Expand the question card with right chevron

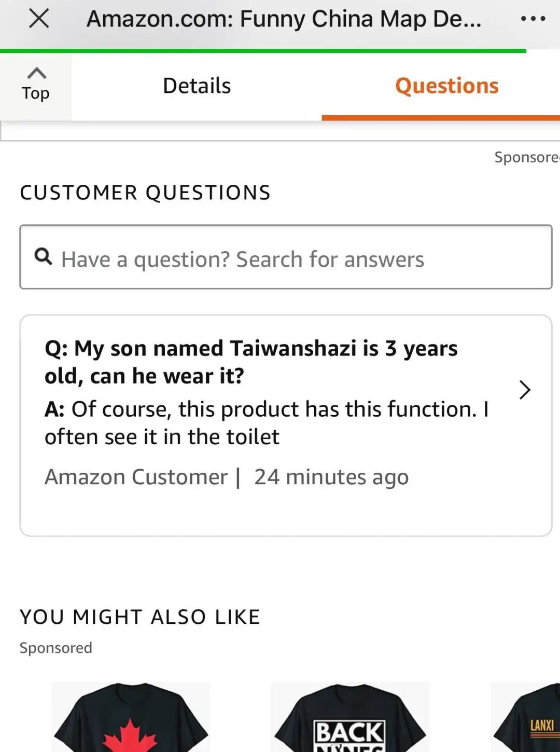pos(525,390)
